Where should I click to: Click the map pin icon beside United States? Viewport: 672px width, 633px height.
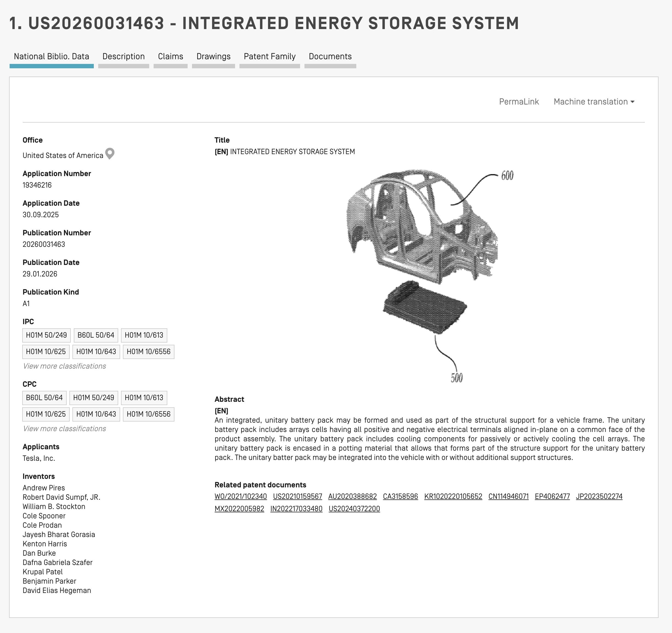tap(109, 154)
